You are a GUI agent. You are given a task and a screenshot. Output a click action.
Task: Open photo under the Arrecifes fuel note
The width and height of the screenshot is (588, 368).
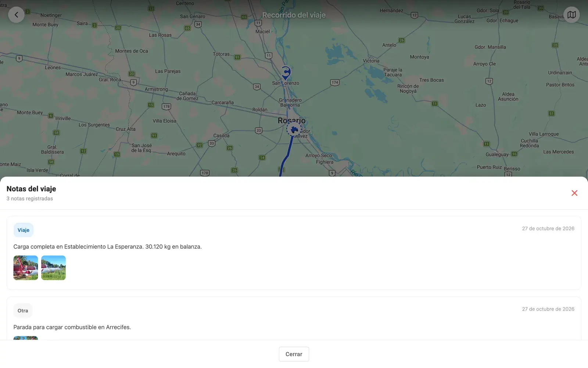[x=26, y=338]
